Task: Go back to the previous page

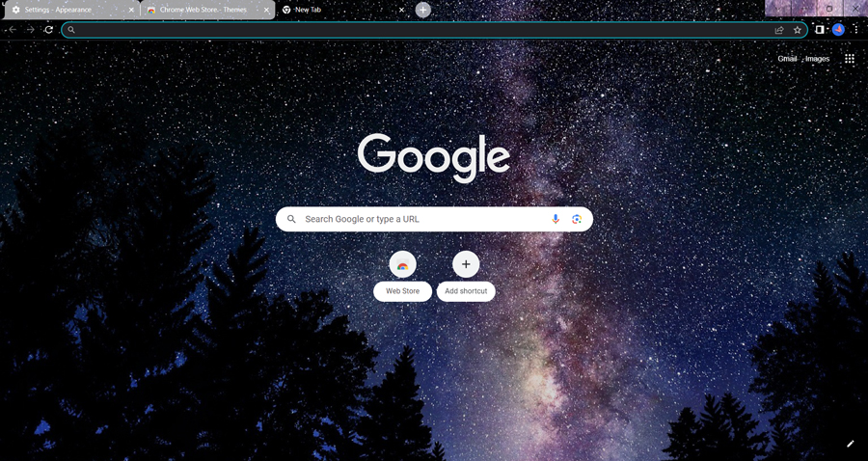Action: coord(13,30)
